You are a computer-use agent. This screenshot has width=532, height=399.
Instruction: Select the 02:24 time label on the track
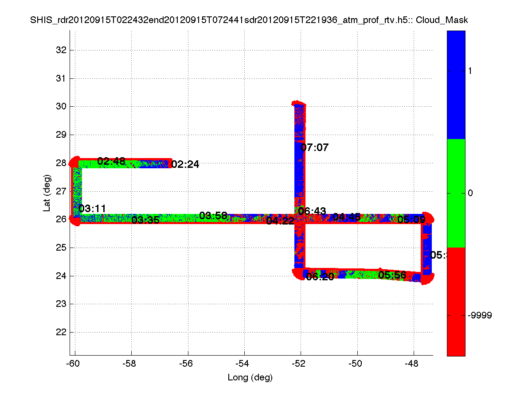coord(185,165)
